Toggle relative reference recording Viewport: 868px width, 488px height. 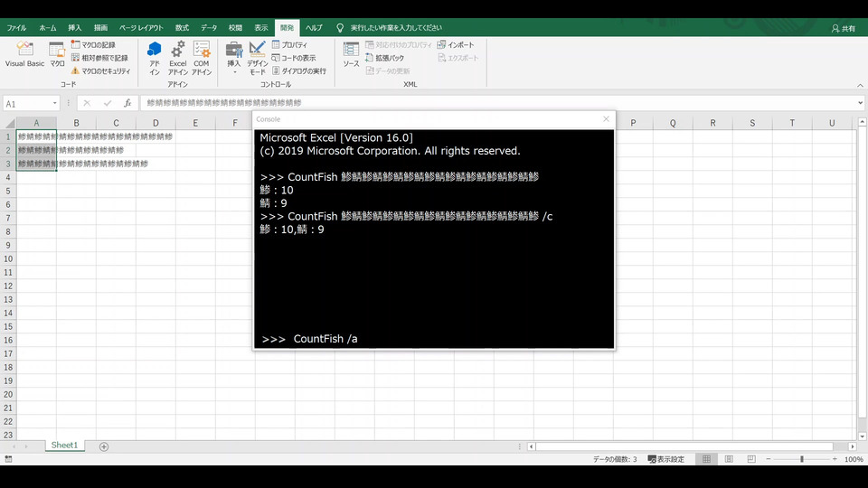tap(99, 58)
